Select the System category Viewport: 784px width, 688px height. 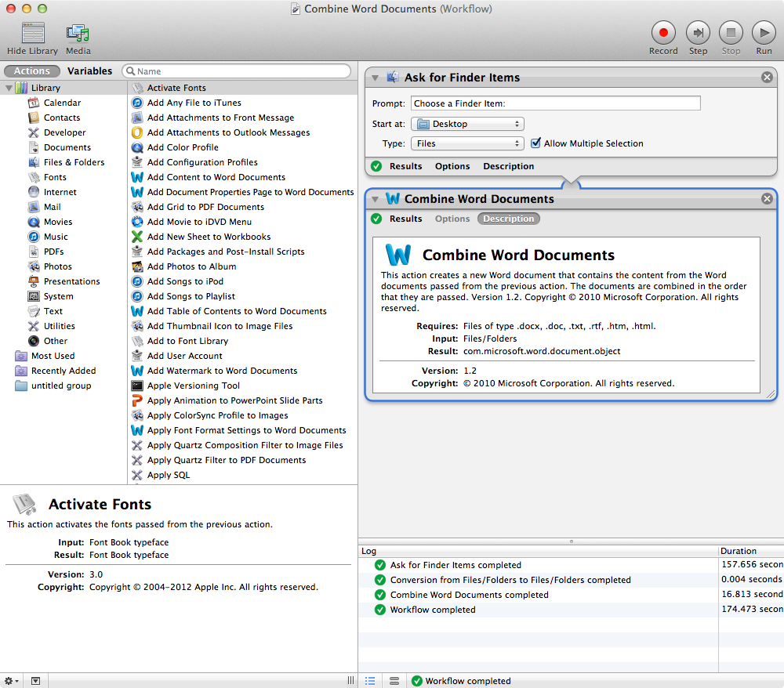point(58,296)
